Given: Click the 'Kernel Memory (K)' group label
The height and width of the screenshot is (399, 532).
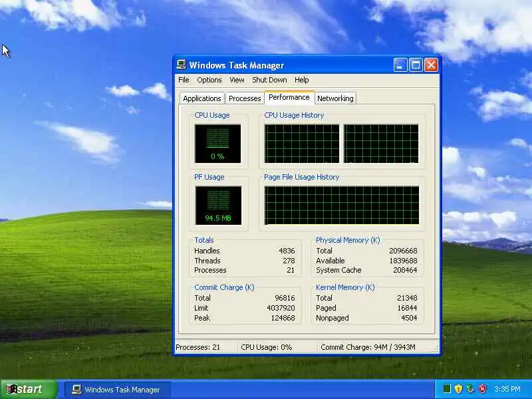Looking at the screenshot, I should [345, 287].
